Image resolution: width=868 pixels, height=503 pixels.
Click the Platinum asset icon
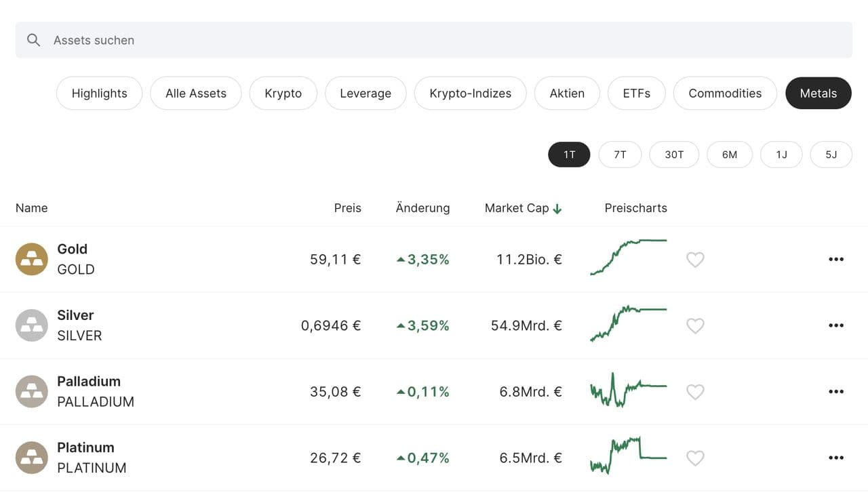point(32,458)
